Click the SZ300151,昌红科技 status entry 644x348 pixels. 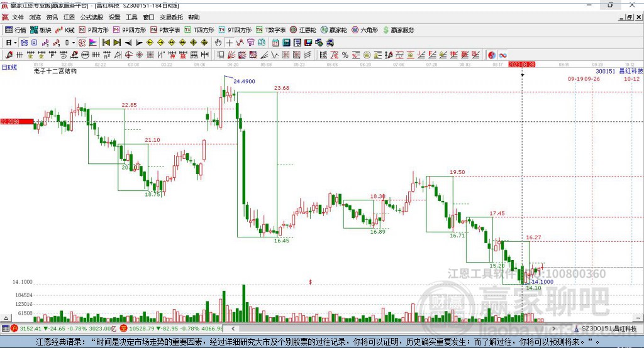[x=606, y=329]
